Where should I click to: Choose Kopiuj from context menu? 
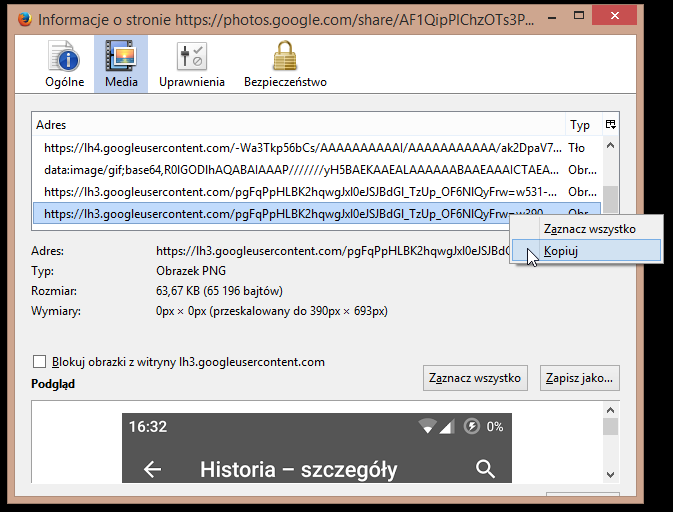pyautogui.click(x=561, y=251)
